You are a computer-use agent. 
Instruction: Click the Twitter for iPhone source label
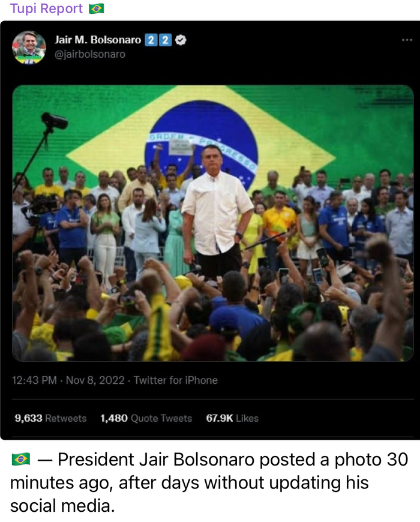tap(176, 380)
